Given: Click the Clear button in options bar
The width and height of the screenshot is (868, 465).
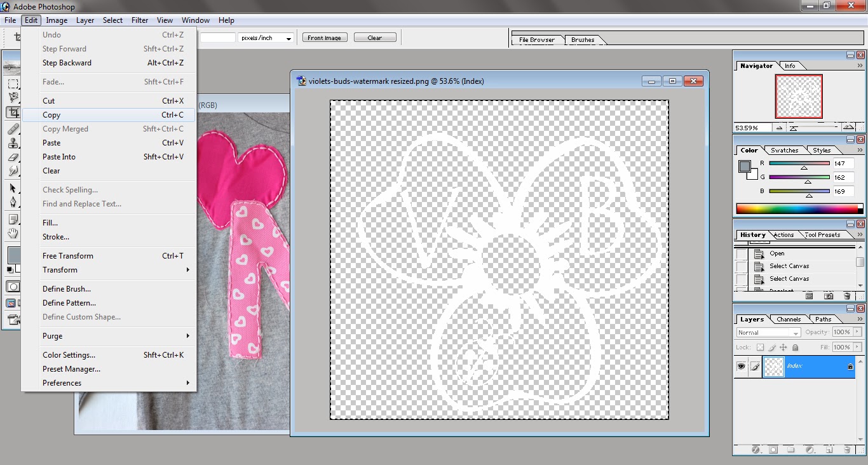Looking at the screenshot, I should (x=375, y=38).
